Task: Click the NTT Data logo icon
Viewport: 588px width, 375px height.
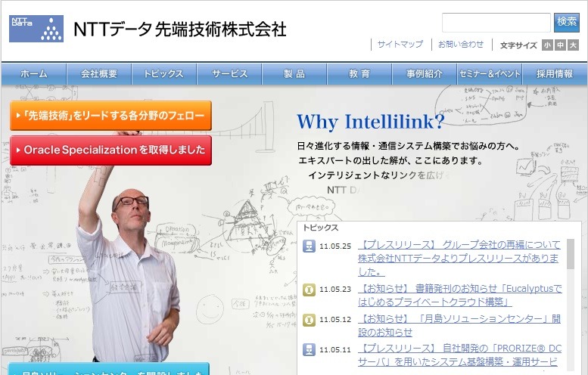Action: tap(36, 29)
